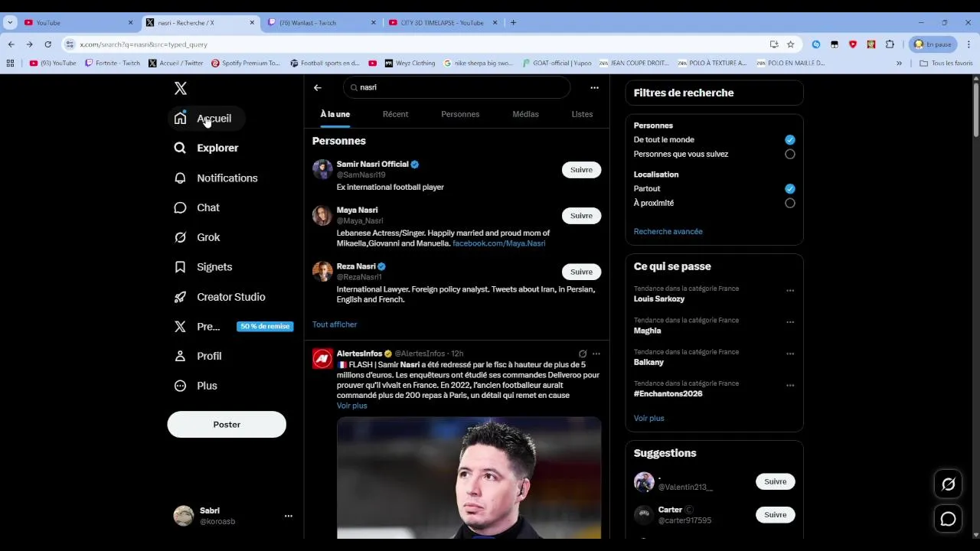Image resolution: width=980 pixels, height=551 pixels.
Task: Click Grok icon on AlertesInfos post
Action: tap(583, 354)
